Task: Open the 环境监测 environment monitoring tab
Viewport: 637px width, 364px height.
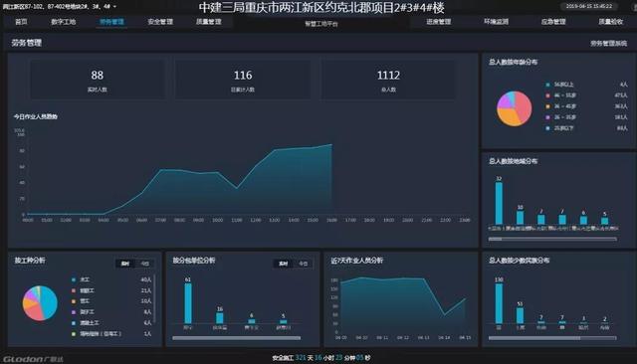Action: click(x=496, y=22)
